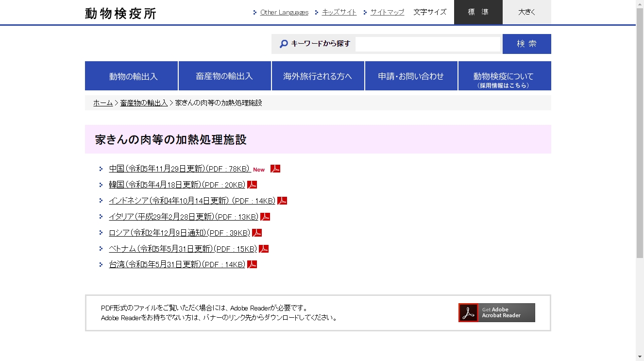Click the PDF icon beside the イタリア link

[265, 217]
